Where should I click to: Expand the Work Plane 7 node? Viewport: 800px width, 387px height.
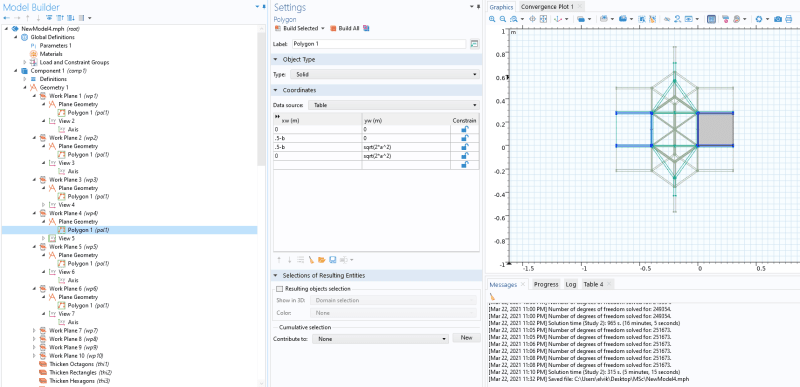click(34, 330)
